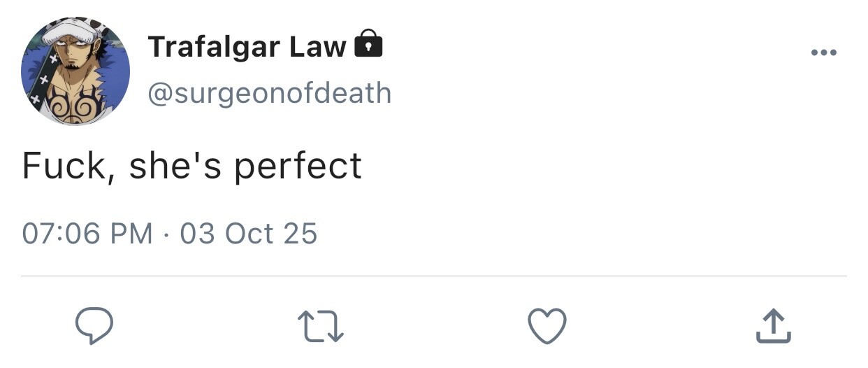
Task: Click the date "03 Oct 25"
Action: pyautogui.click(x=248, y=233)
